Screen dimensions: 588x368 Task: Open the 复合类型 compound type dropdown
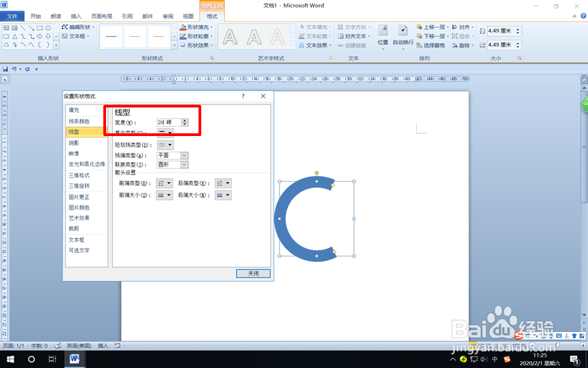point(165,133)
